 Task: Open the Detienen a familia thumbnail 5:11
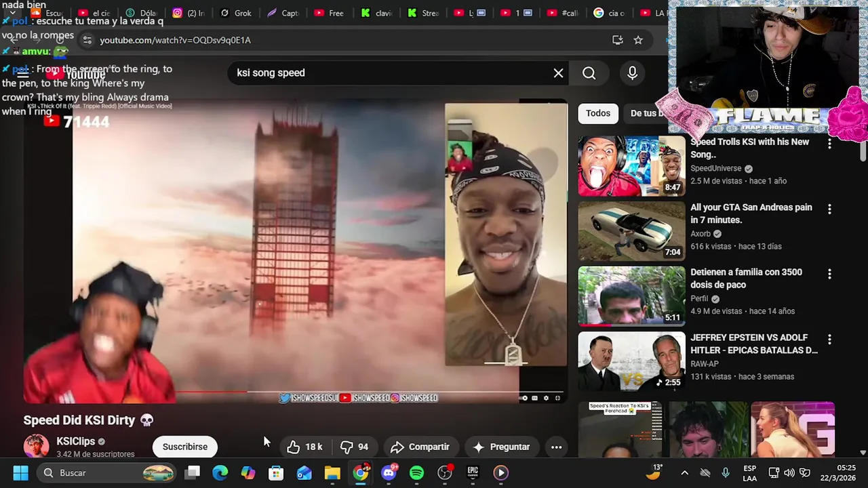[x=631, y=296]
